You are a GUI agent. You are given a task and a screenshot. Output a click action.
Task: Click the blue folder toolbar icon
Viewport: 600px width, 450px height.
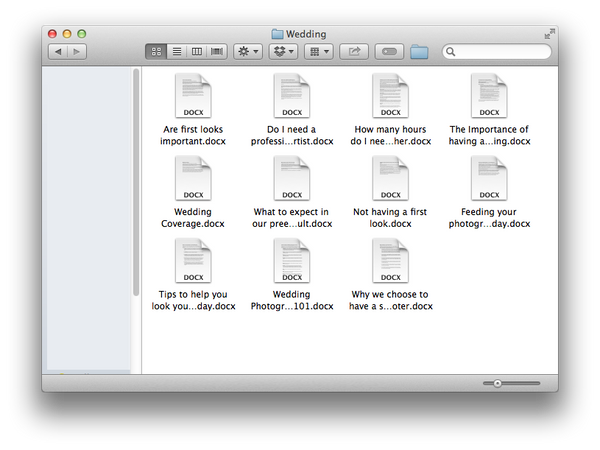(419, 51)
